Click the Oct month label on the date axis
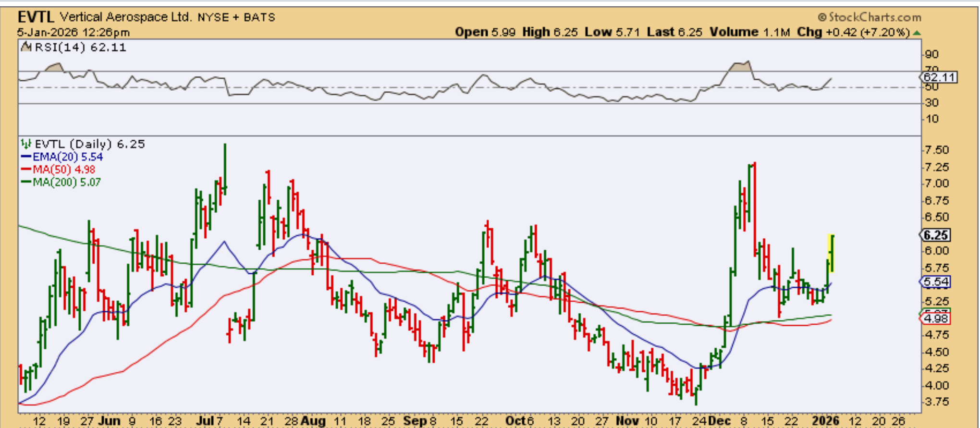 516,421
